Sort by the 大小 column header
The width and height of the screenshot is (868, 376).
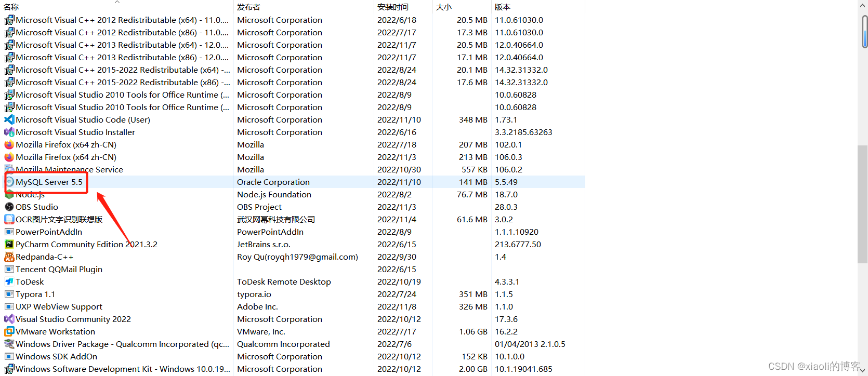coord(462,7)
